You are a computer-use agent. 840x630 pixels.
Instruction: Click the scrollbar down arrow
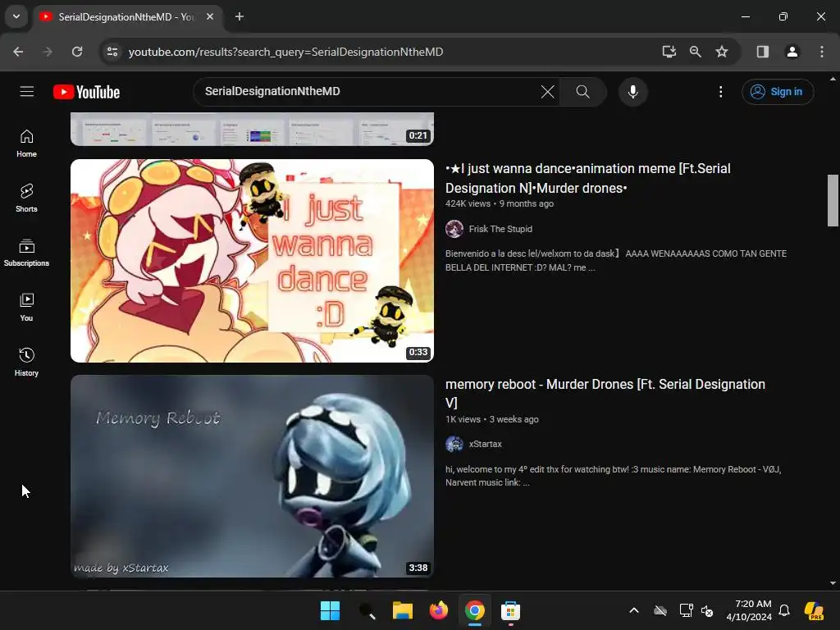(x=833, y=583)
